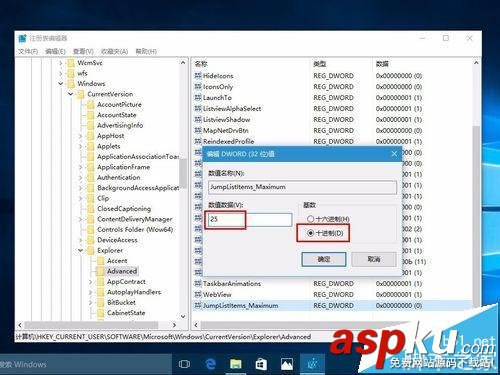Open the File menu (文件)
Screen dimensions: 500x375
pyautogui.click(x=28, y=51)
